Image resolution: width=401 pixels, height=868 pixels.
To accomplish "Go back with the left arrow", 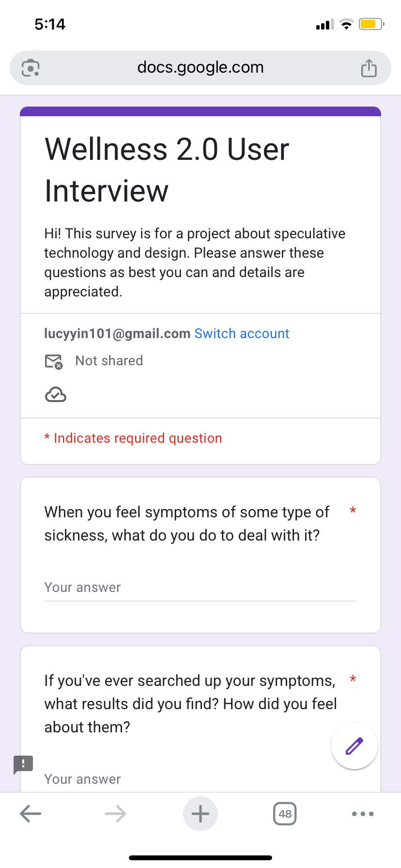I will coord(31,814).
